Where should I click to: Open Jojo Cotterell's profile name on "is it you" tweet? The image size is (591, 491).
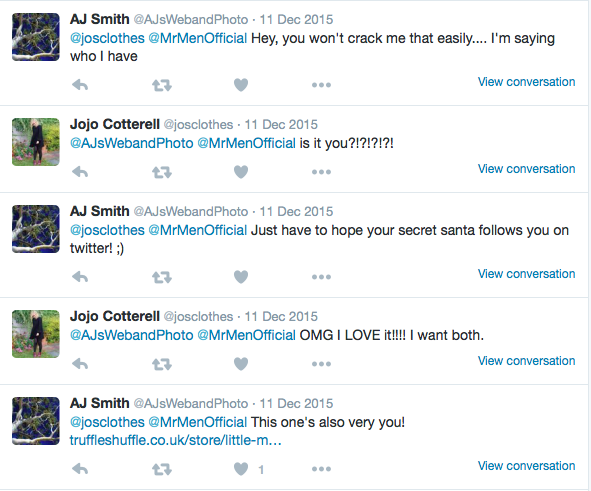(115, 124)
